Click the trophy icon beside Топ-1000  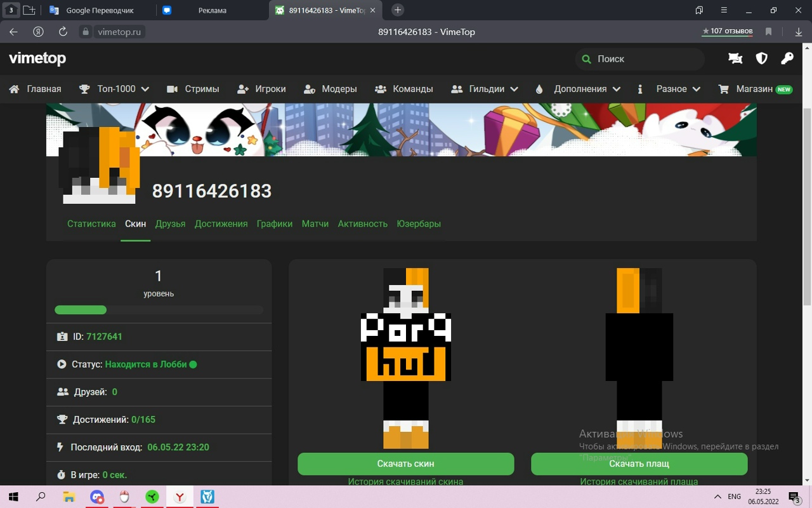pyautogui.click(x=84, y=89)
